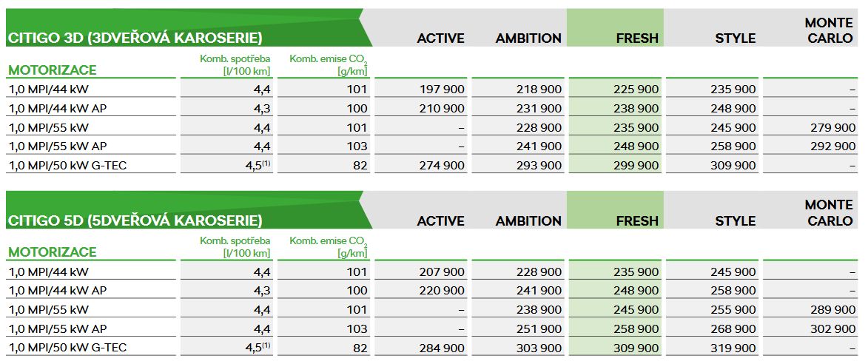Image resolution: width=868 pixels, height=364 pixels.
Task: Select the 1,0 MPI/44 kW AP row in Citigo 3D
Action: click(x=57, y=108)
